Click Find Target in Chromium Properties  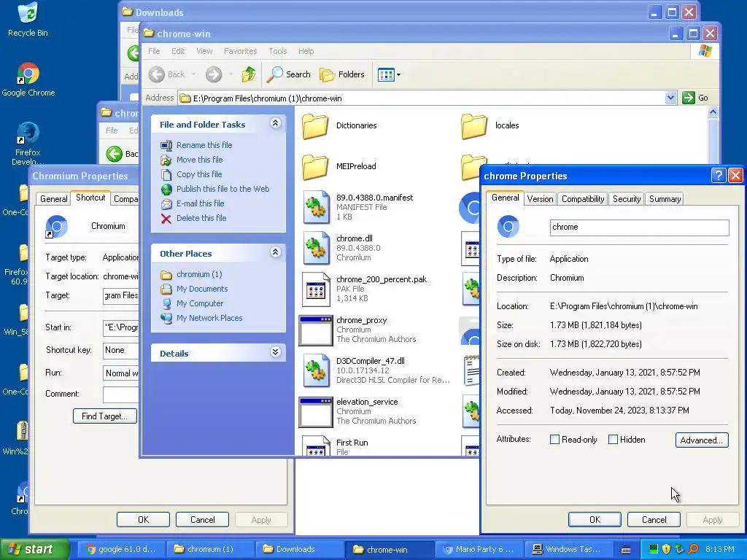(105, 416)
